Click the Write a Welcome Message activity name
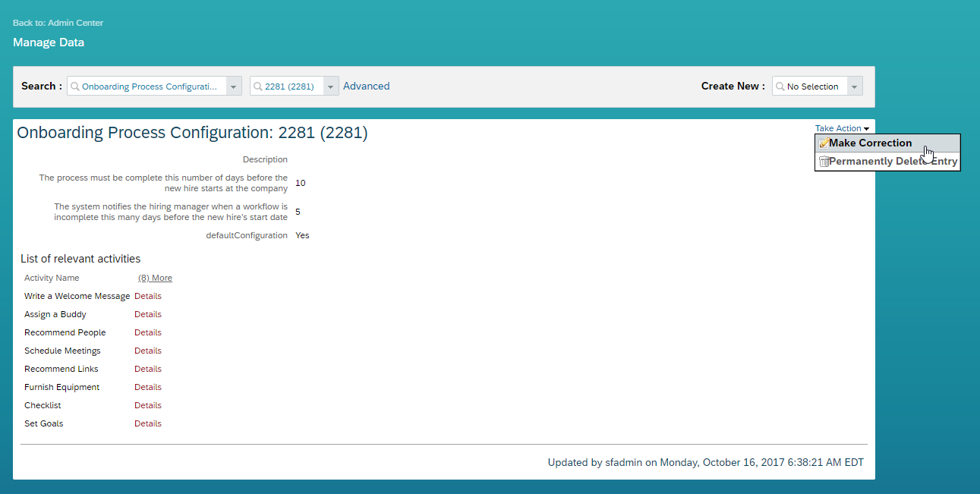980x494 pixels. (77, 296)
